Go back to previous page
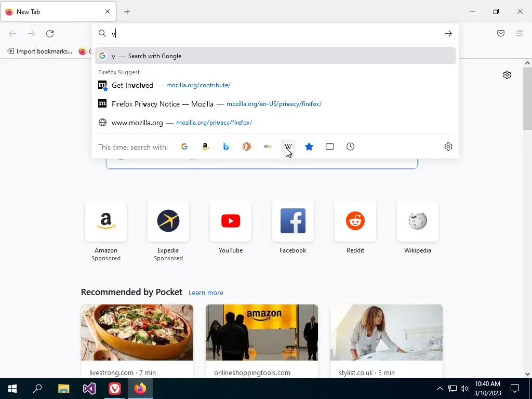Viewport: 532px width, 399px height. [x=12, y=34]
